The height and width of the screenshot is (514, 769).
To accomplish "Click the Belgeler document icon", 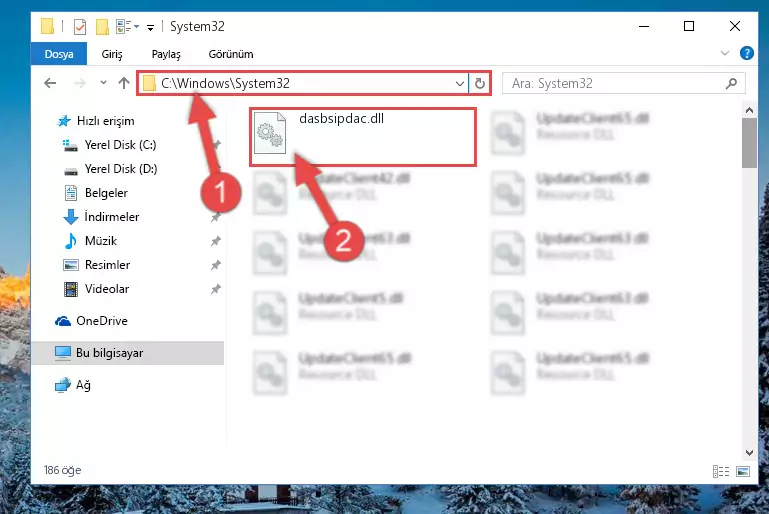I will pyautogui.click(x=71, y=193).
